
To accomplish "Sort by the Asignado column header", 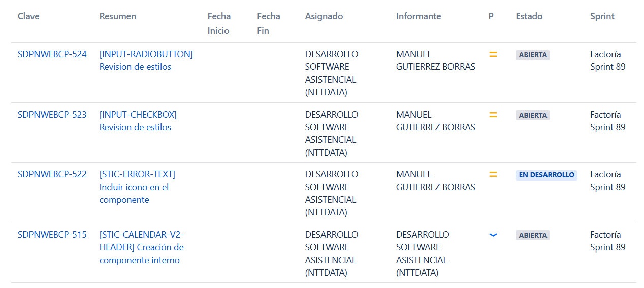I will [324, 16].
